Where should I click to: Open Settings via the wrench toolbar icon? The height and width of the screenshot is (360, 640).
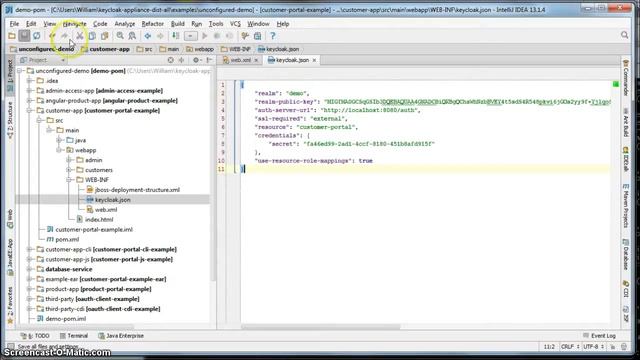(x=245, y=36)
